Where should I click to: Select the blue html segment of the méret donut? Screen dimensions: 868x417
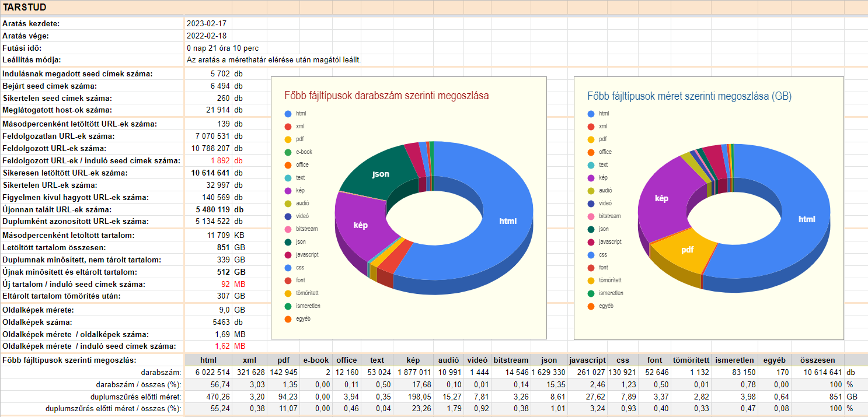click(x=806, y=219)
